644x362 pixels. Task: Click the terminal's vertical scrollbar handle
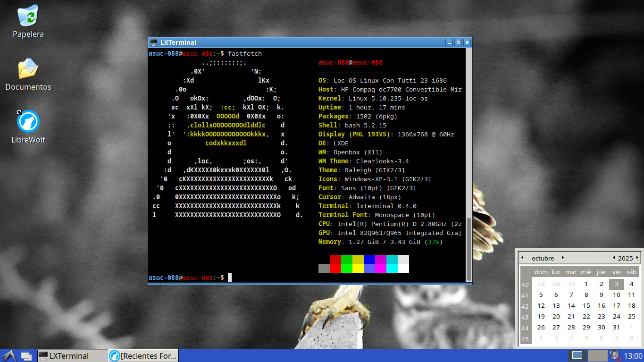tap(468, 248)
